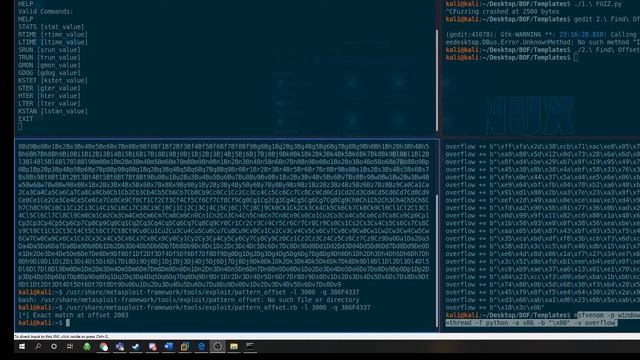Switch to VMware Workstation taskbar icon
The width and height of the screenshot is (640, 360).
(x=185, y=347)
